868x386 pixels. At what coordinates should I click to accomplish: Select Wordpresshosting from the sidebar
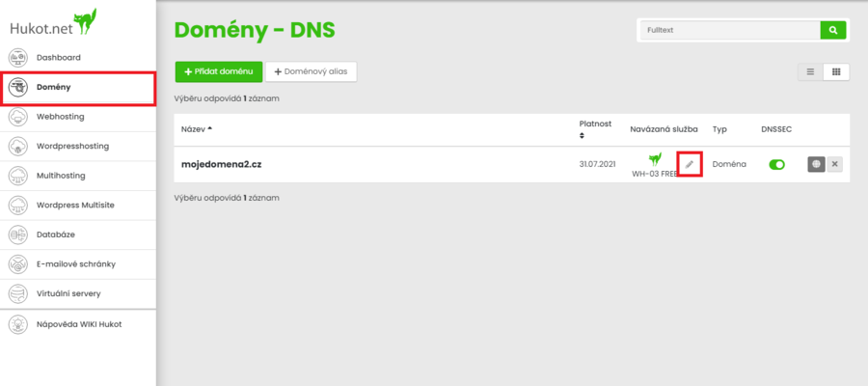pos(72,147)
